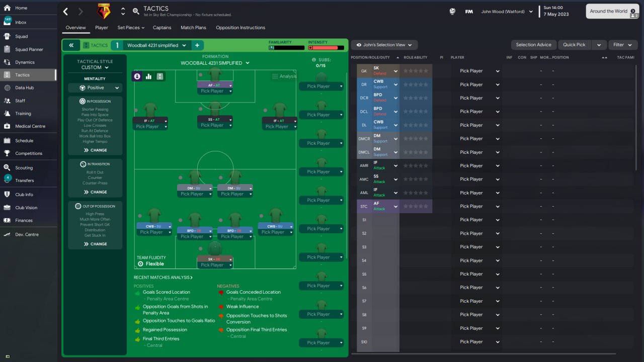Open the GK role dropdown in list
This screenshot has width=644, height=362.
click(395, 71)
